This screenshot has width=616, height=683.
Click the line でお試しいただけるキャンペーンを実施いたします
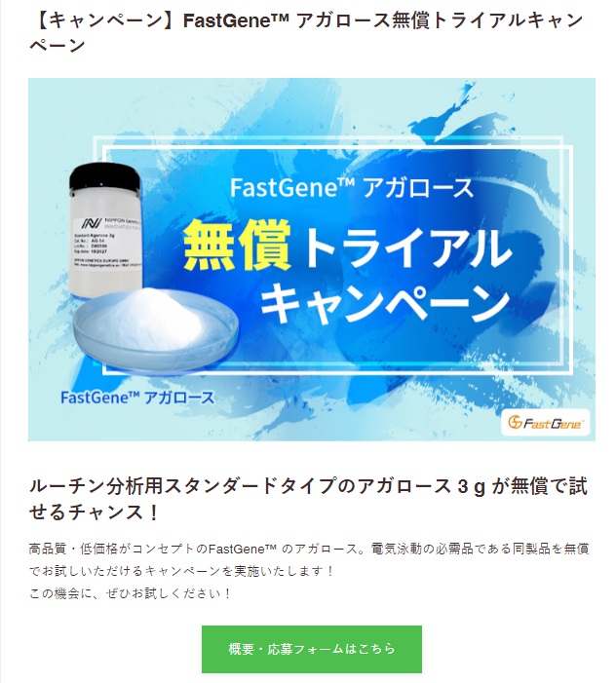tap(180, 571)
